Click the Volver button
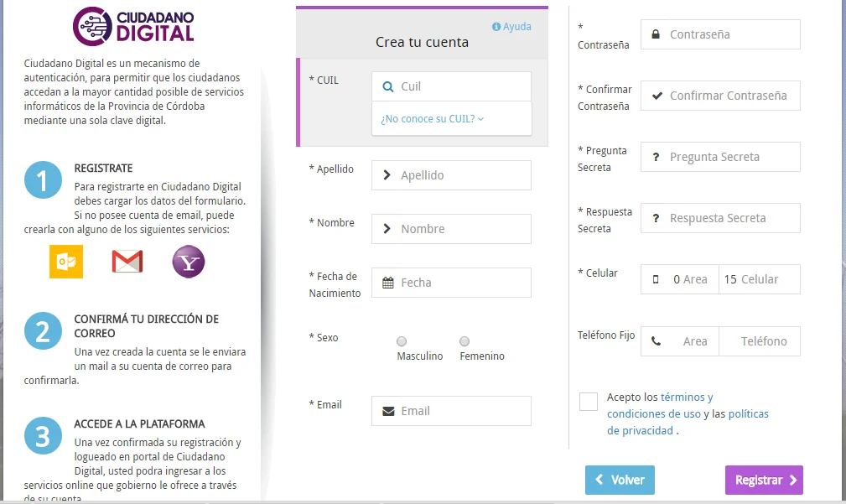Viewport: 846px width, 504px height. point(620,480)
